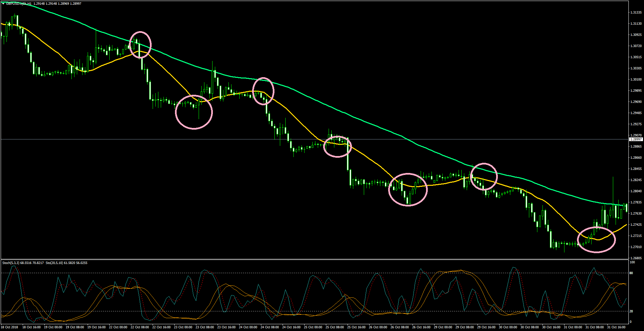644x331 pixels.
Task: Click the 22 Oct 16:00 time label
Action: click(x=161, y=327)
